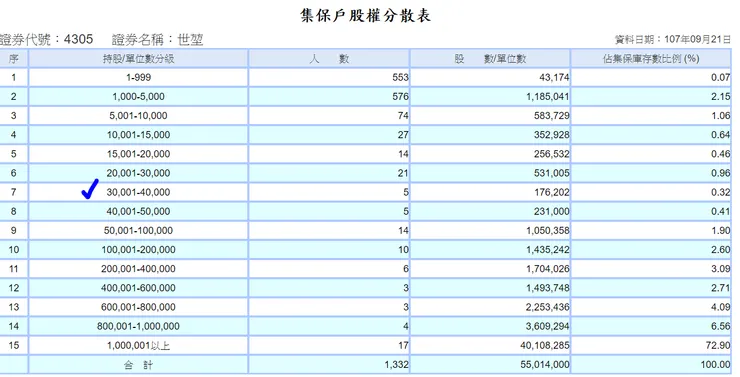740x377 pixels.
Task: Click the percentage value 0.07
Action: (x=721, y=77)
